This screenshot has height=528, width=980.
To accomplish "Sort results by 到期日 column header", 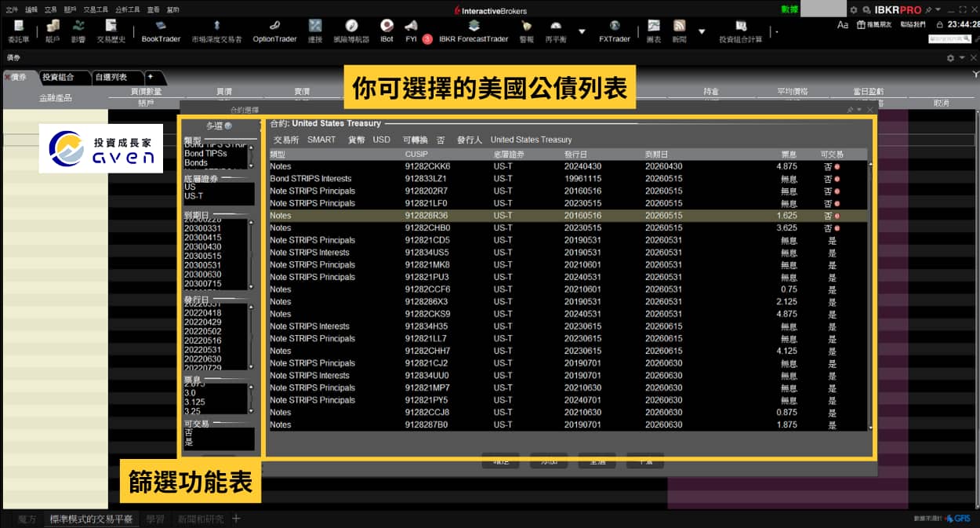I will (x=656, y=154).
